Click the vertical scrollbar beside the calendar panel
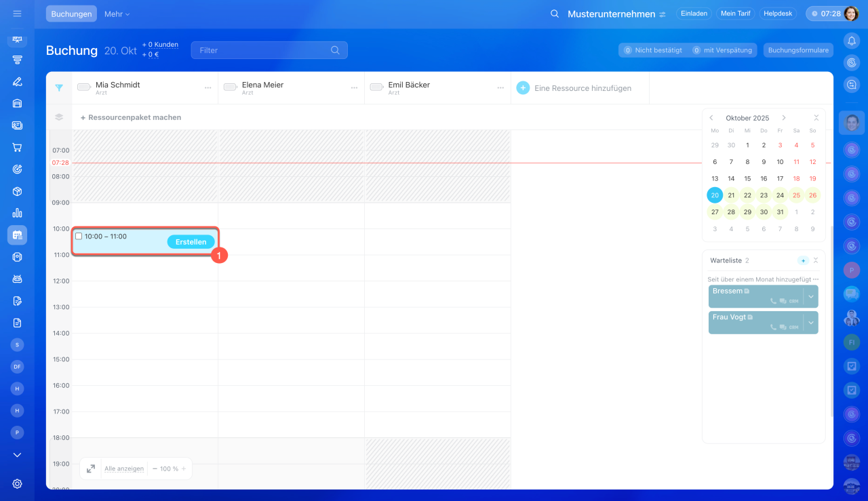 831,321
